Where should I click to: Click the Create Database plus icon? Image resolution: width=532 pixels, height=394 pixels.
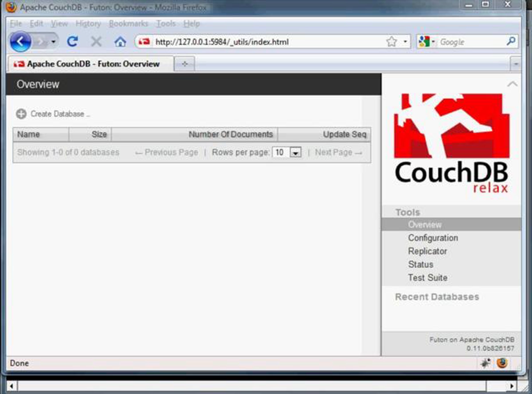[21, 114]
